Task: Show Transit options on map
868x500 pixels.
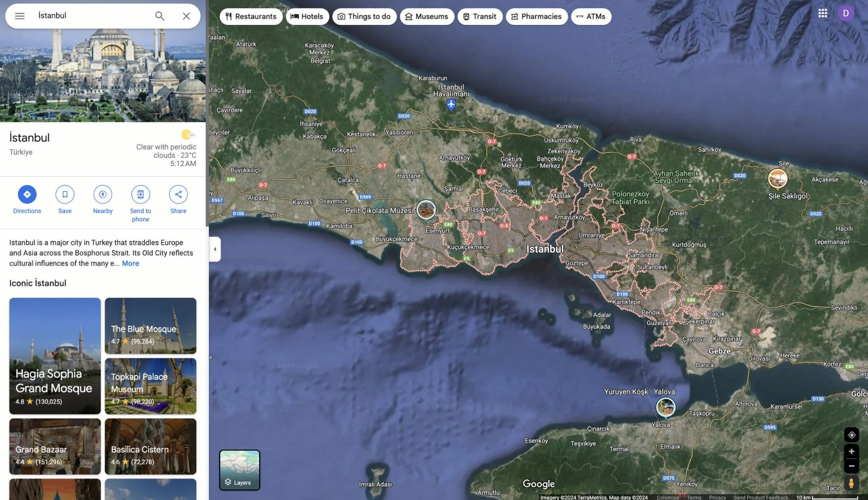Action: [x=480, y=16]
